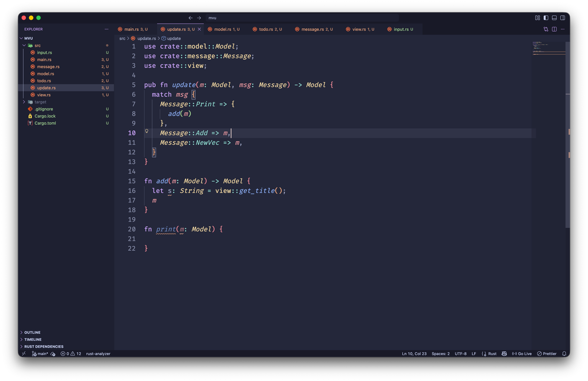588x381 pixels.
Task: Click the lightbulb code action icon
Action: 147,132
